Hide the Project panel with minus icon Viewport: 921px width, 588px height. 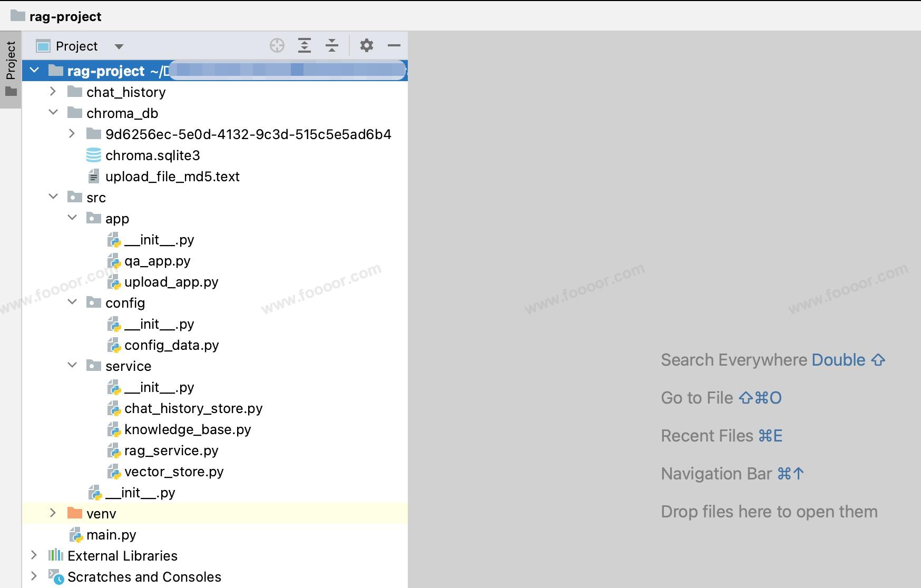pyautogui.click(x=394, y=46)
